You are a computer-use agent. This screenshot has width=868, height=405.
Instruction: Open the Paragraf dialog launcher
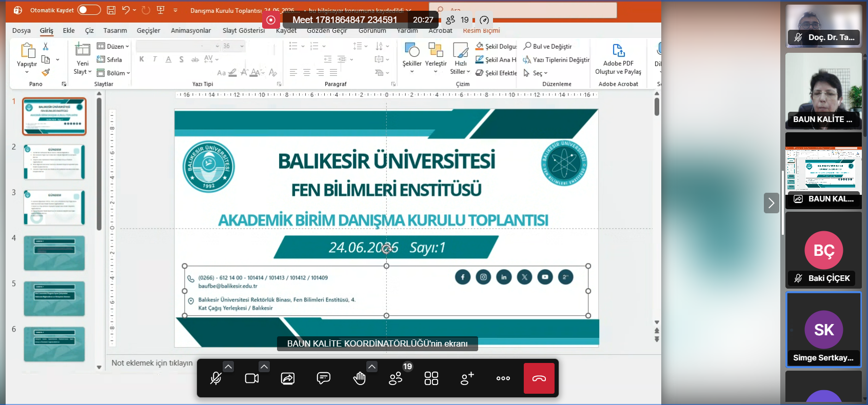(x=393, y=84)
